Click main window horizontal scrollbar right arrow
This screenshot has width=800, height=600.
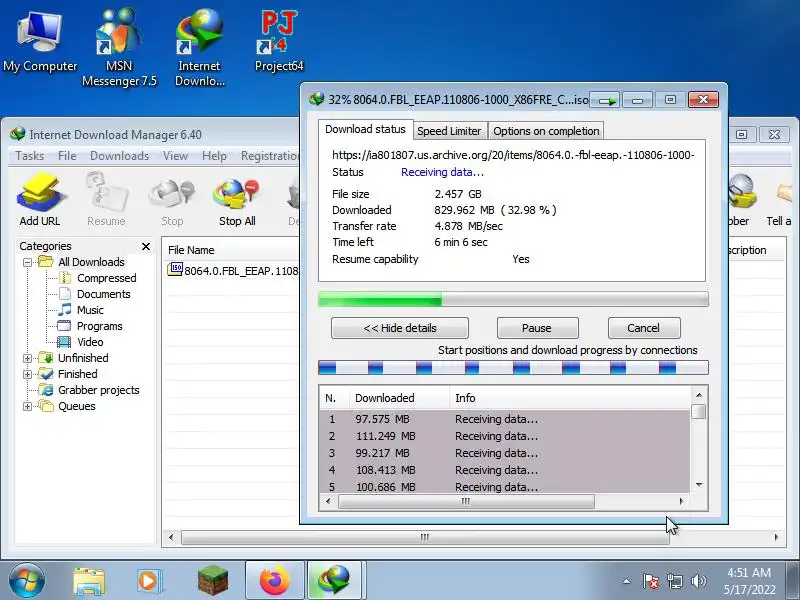777,537
